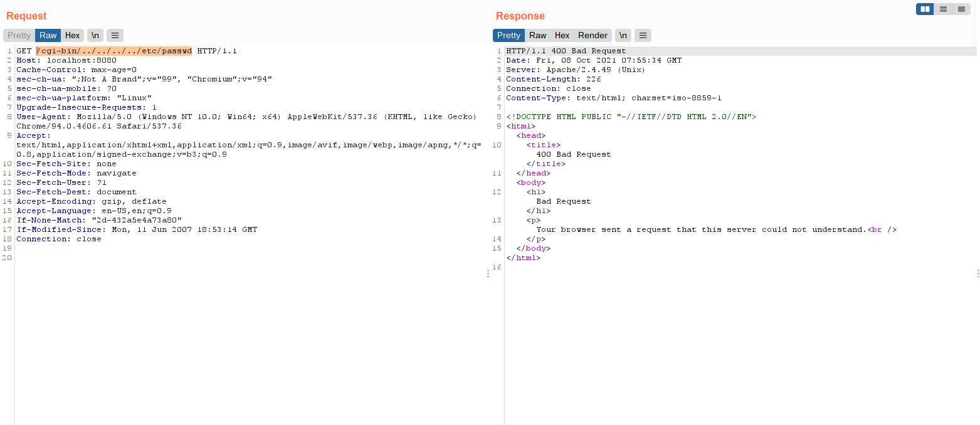Click the HTTP/1.1 400 Bad Request status line
Image resolution: width=980 pixels, height=425 pixels.
pyautogui.click(x=566, y=51)
